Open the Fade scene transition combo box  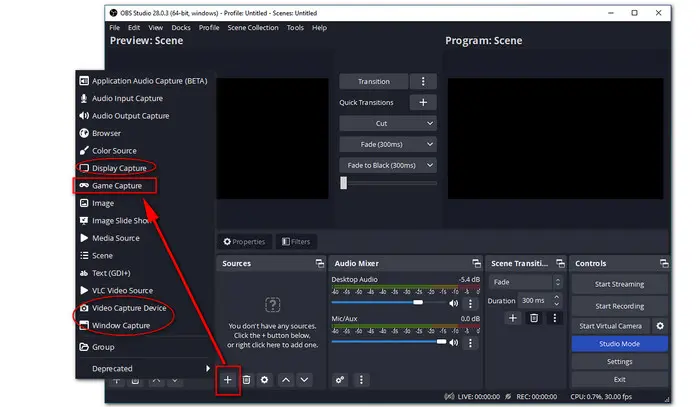tap(525, 282)
